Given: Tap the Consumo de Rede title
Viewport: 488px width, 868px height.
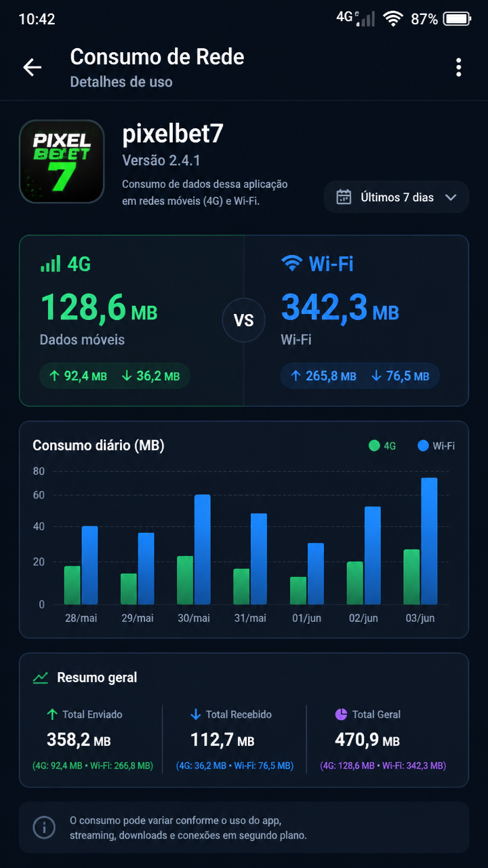Looking at the screenshot, I should (157, 57).
